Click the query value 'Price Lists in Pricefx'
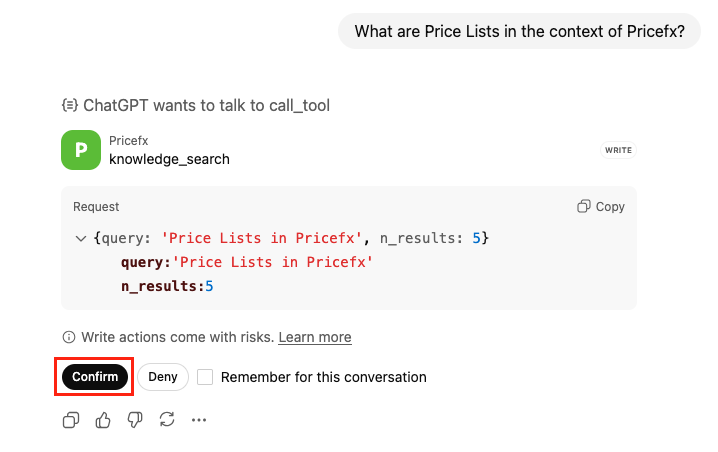This screenshot has width=718, height=452. click(273, 263)
